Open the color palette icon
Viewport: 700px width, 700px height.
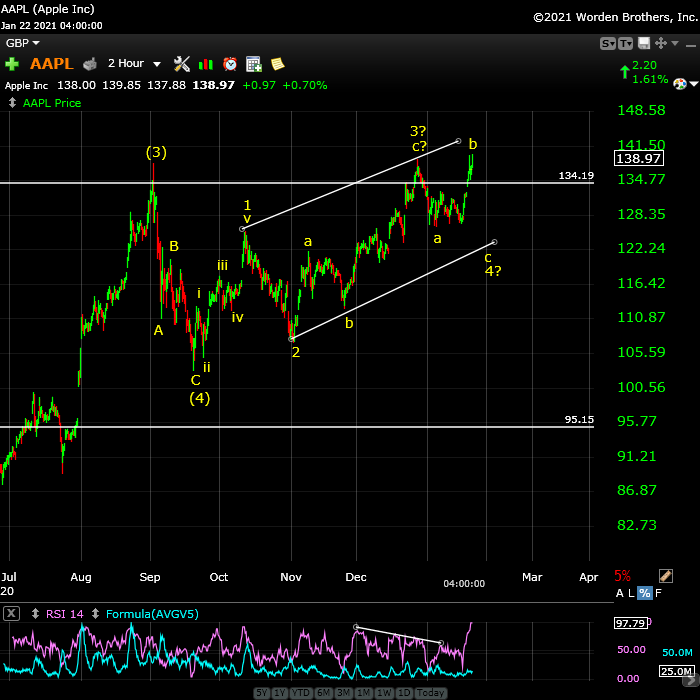pos(680,83)
